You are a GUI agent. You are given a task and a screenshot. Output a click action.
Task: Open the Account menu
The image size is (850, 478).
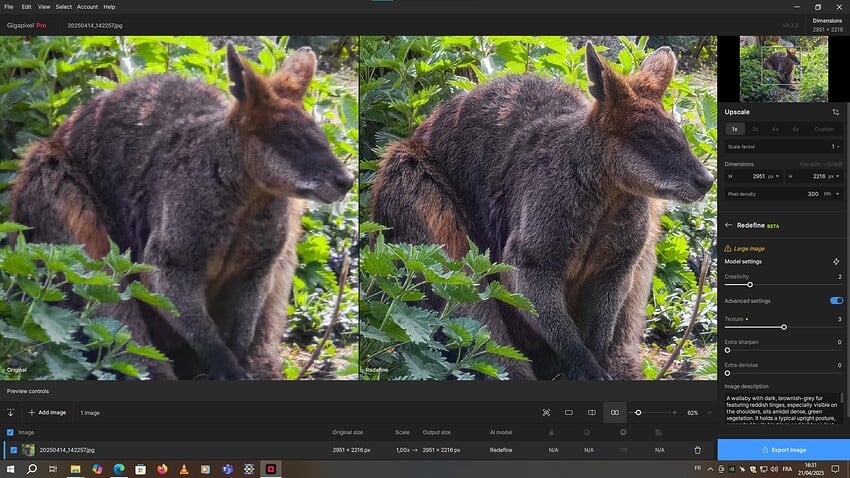[x=87, y=6]
